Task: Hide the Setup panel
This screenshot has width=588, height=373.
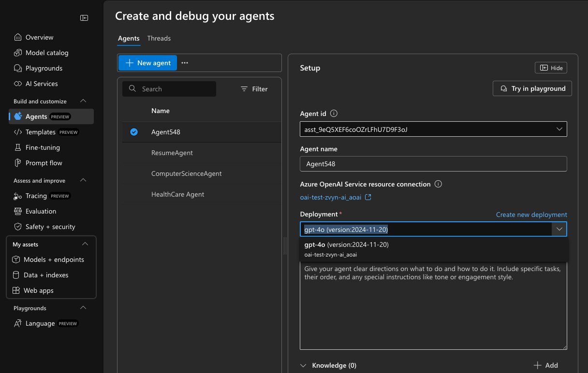Action: coord(551,68)
